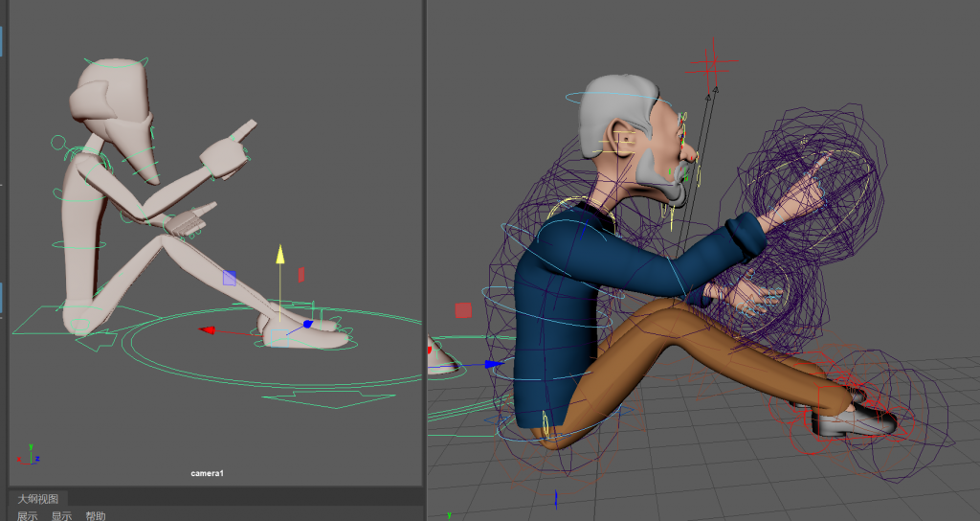
Task: Click the camera1 viewport label
Action: coord(207,473)
